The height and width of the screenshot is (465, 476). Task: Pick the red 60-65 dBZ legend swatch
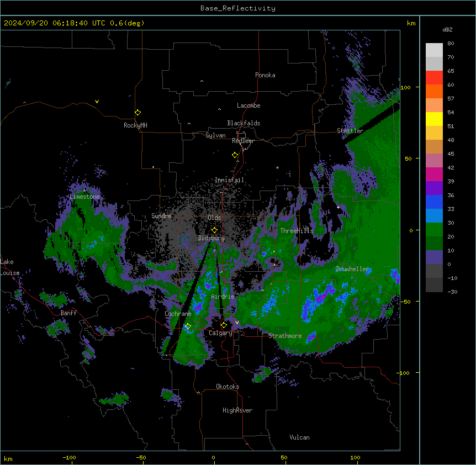click(434, 78)
